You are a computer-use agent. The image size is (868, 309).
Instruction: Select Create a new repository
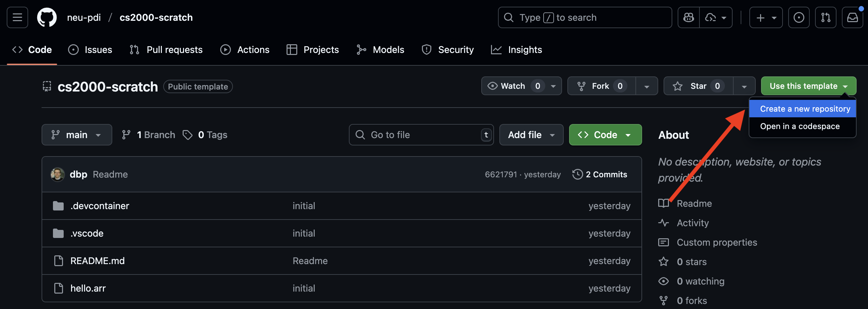tap(802, 109)
